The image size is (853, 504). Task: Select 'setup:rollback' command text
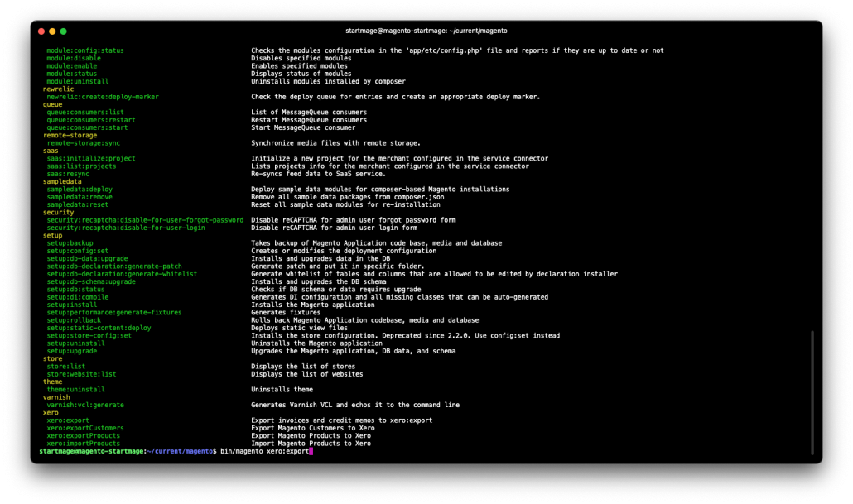[74, 320]
